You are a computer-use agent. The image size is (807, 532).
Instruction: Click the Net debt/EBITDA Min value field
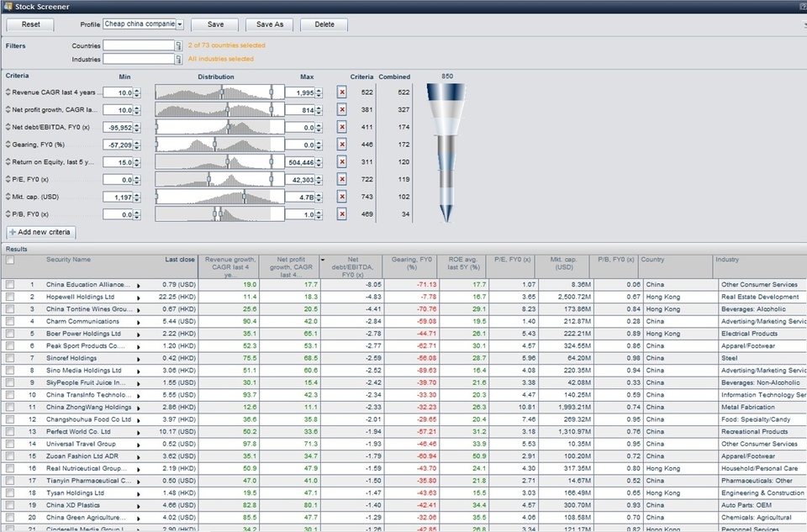118,128
